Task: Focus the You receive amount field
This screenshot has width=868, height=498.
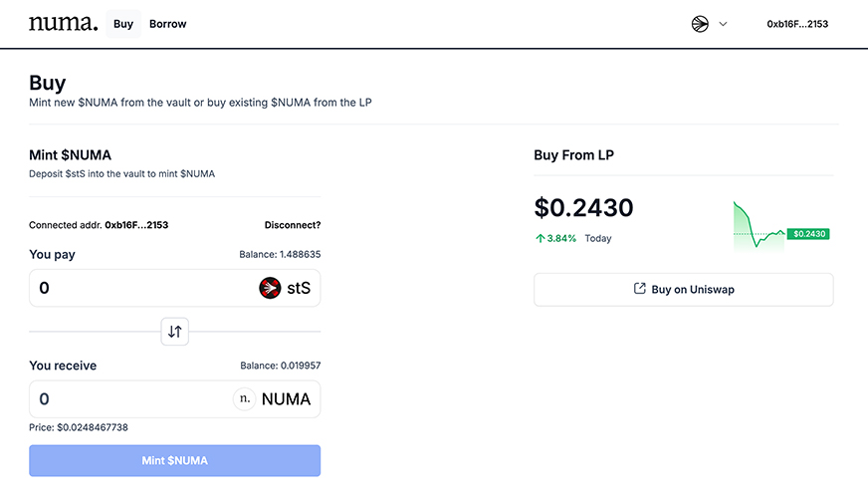Action: (129, 399)
